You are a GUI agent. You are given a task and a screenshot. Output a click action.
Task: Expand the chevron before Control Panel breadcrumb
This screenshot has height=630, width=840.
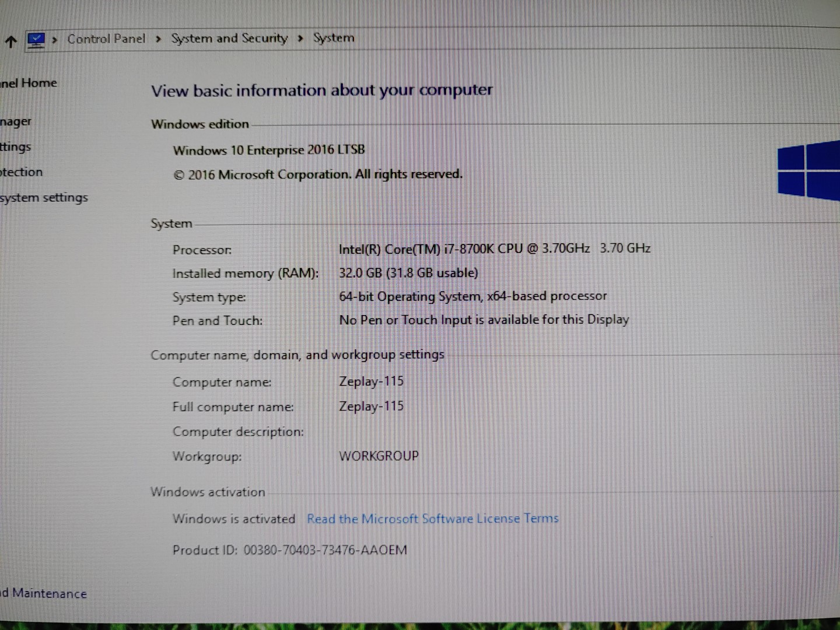[55, 40]
